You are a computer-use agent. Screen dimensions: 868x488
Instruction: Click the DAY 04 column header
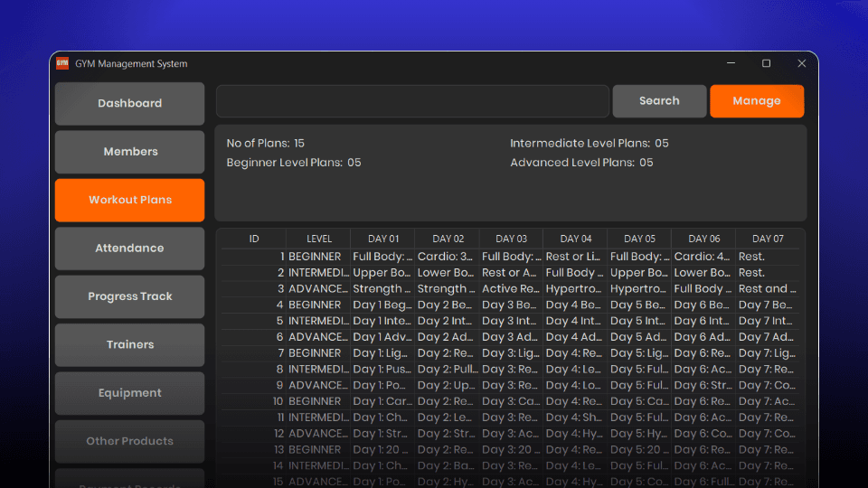pyautogui.click(x=576, y=239)
